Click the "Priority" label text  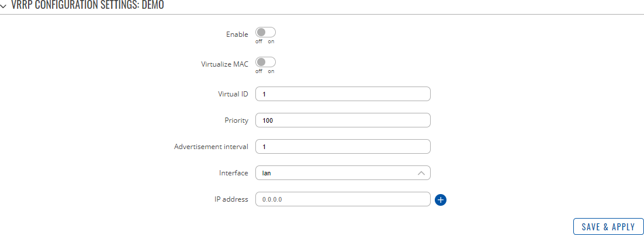pyautogui.click(x=236, y=120)
